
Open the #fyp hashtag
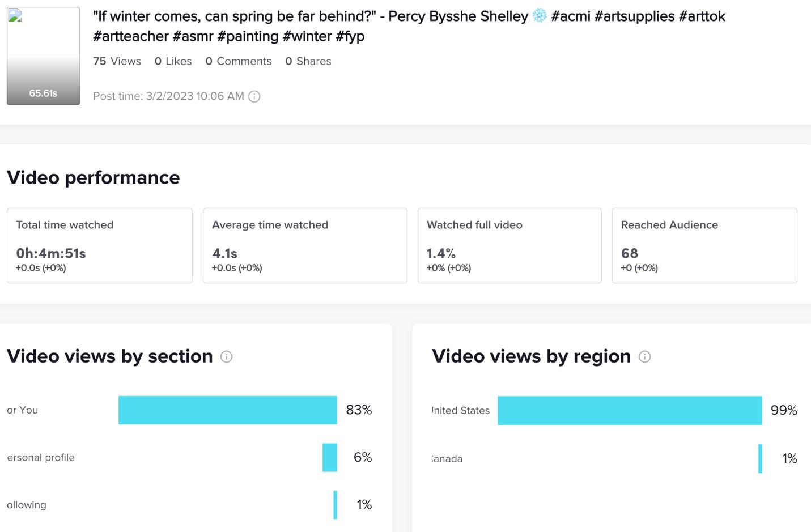point(350,37)
